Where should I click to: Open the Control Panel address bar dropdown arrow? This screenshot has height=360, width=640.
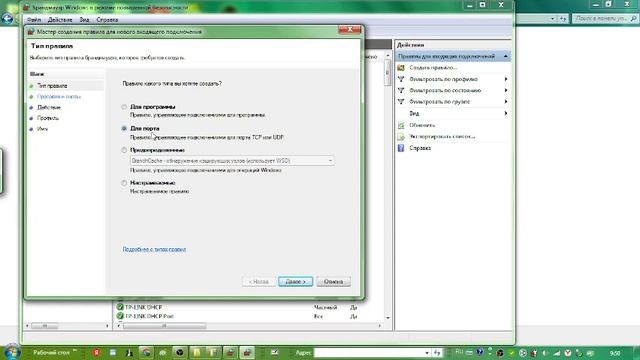553,19
